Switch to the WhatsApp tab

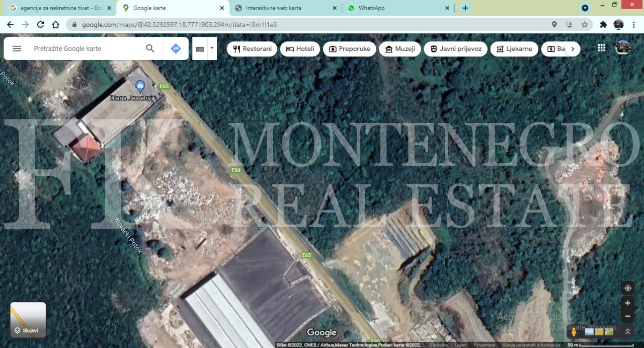(x=397, y=8)
